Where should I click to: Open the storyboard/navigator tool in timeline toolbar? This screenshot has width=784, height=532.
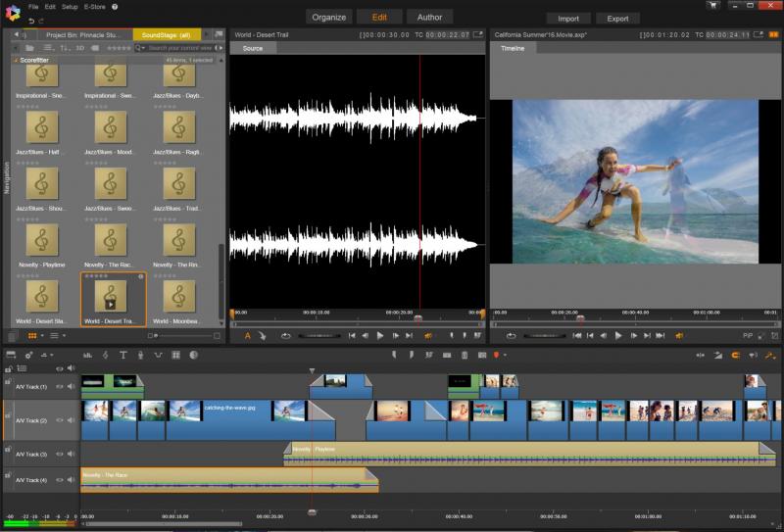11,355
